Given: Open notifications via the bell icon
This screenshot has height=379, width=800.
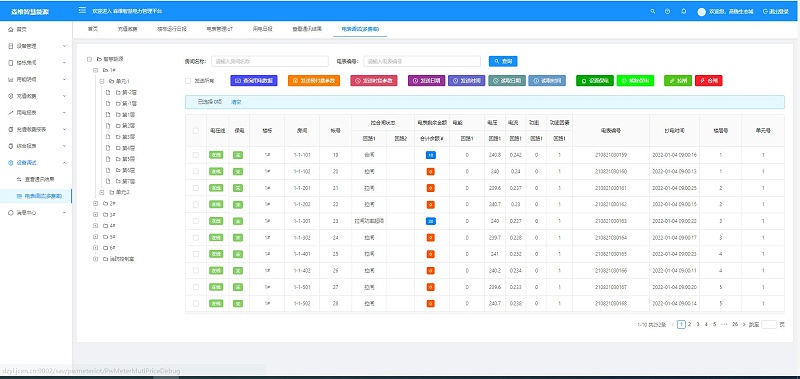Looking at the screenshot, I should point(684,11).
